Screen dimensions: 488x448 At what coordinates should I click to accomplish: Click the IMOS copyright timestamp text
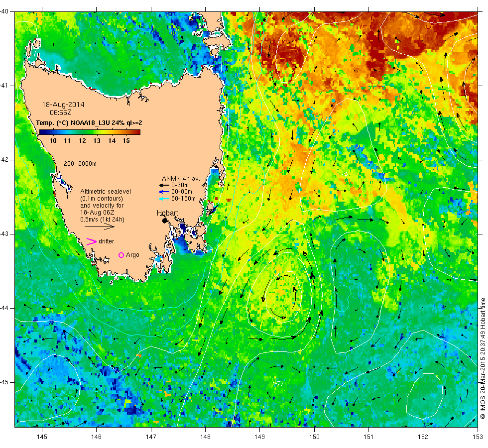click(x=483, y=358)
